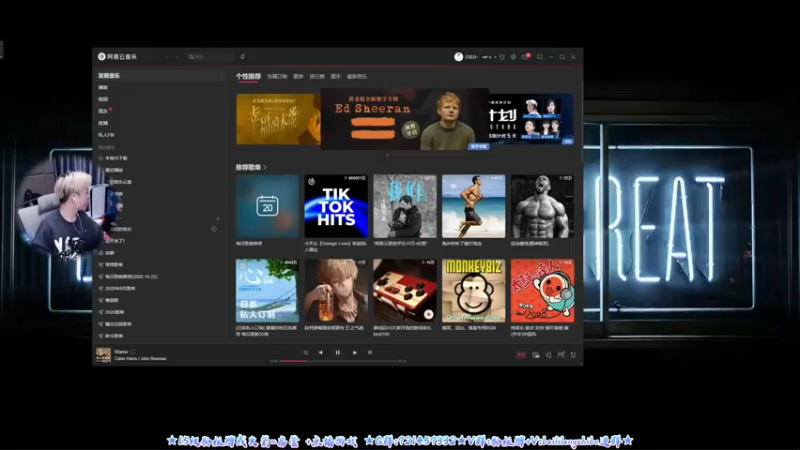The width and height of the screenshot is (800, 450).
Task: Go back with the left navigation arrow
Action: [167, 57]
